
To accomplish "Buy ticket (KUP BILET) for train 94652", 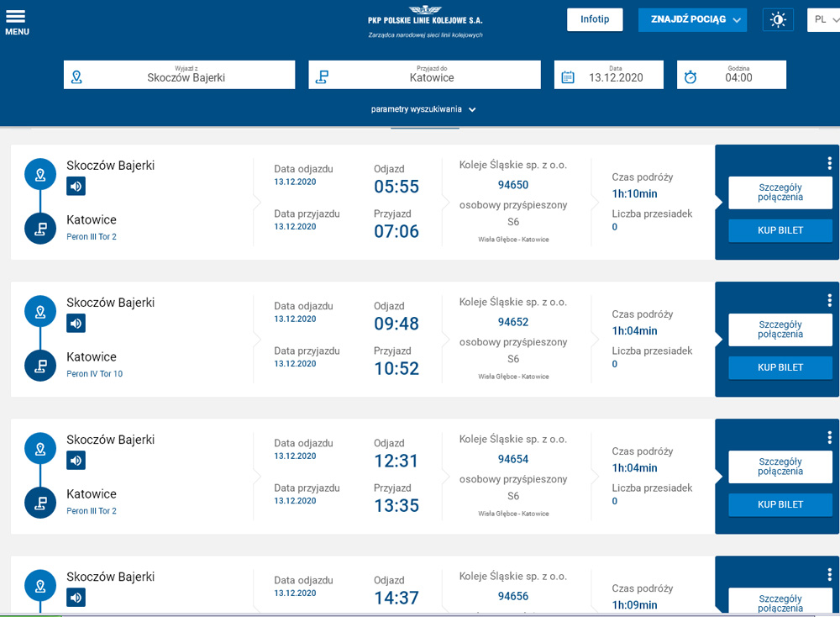I will [780, 367].
